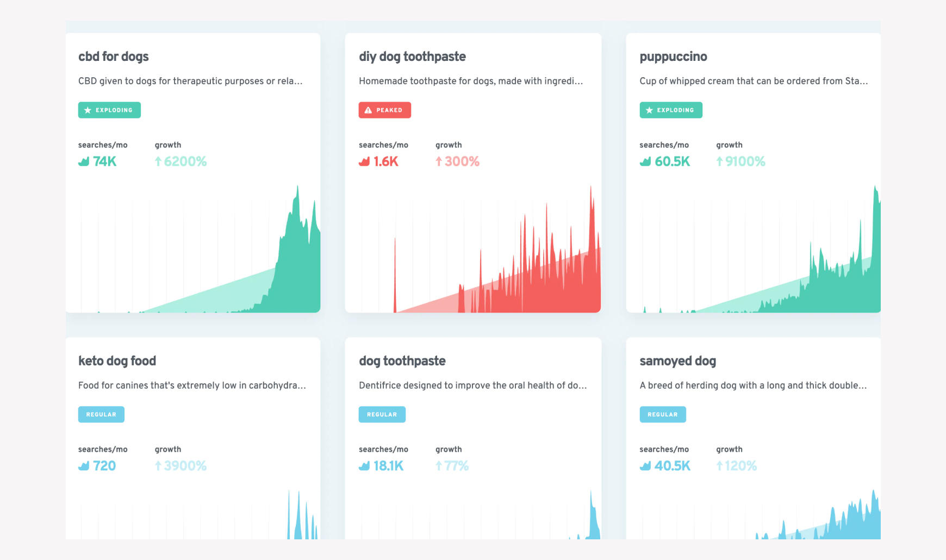Click the up arrow beside 300%
The height and width of the screenshot is (560, 946).
point(439,161)
